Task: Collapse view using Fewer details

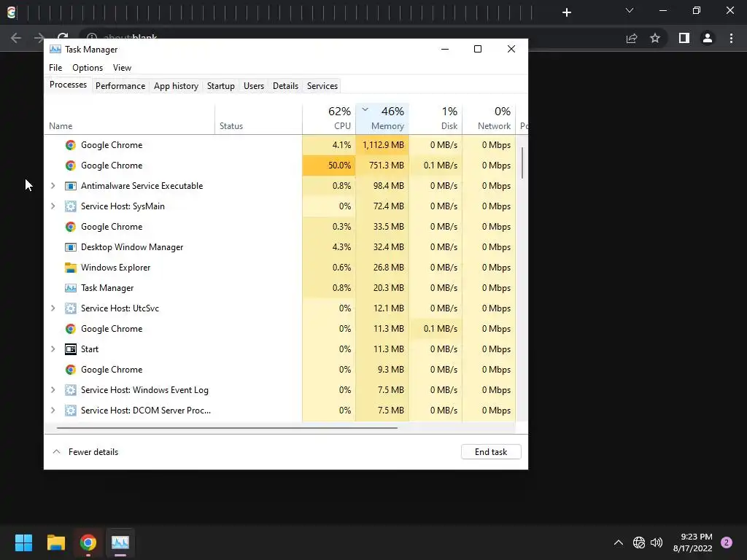Action: [85, 452]
